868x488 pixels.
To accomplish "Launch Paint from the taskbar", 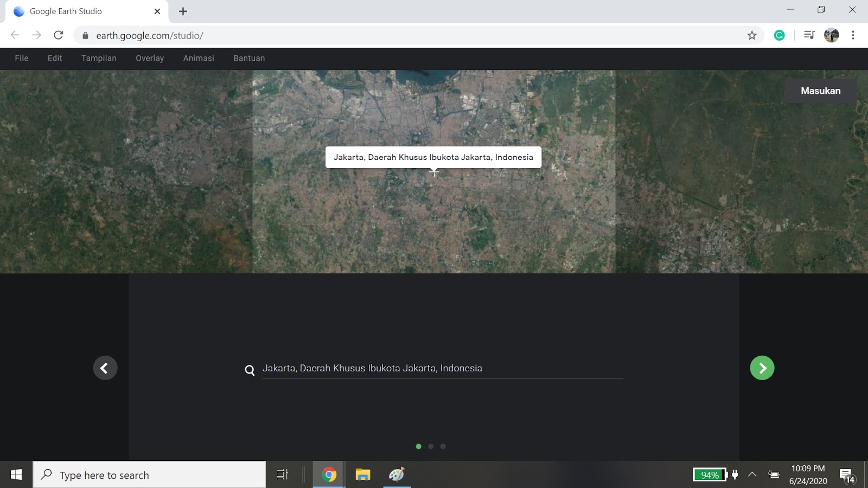I will (x=397, y=475).
